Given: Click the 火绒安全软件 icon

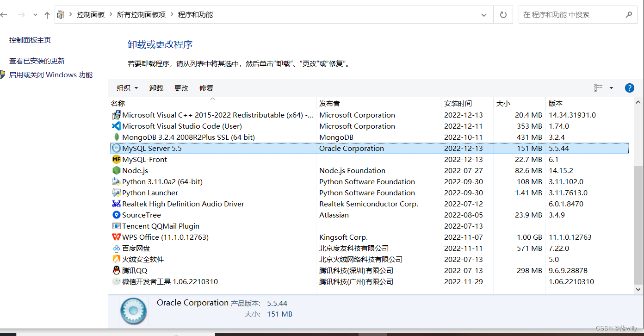Looking at the screenshot, I should coord(116,259).
